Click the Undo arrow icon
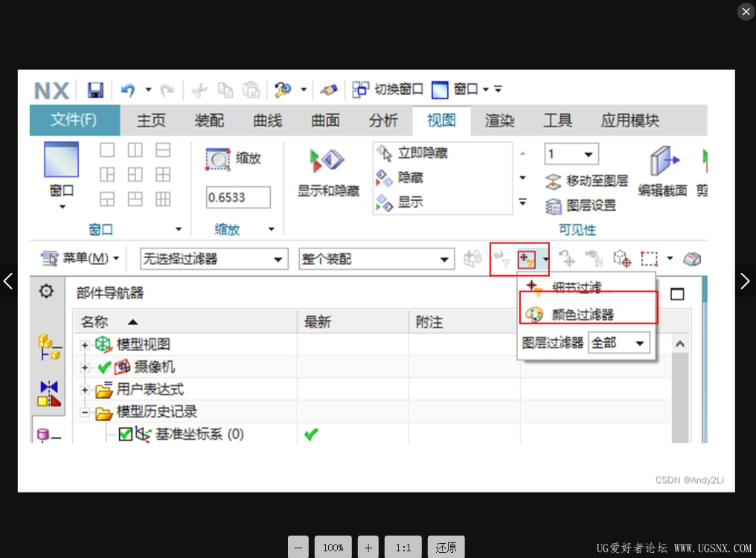756x558 pixels. click(128, 90)
